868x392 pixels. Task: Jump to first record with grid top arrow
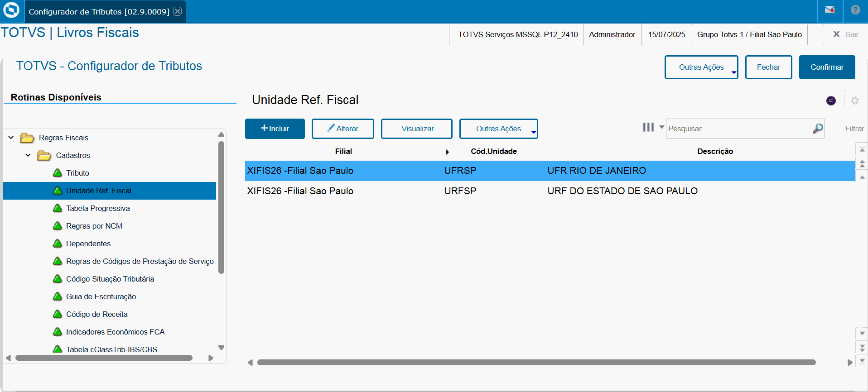click(x=862, y=149)
